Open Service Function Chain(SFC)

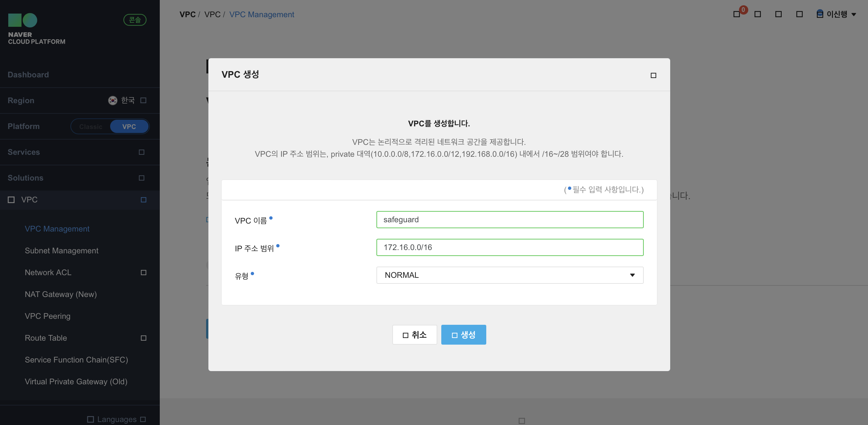coord(76,360)
